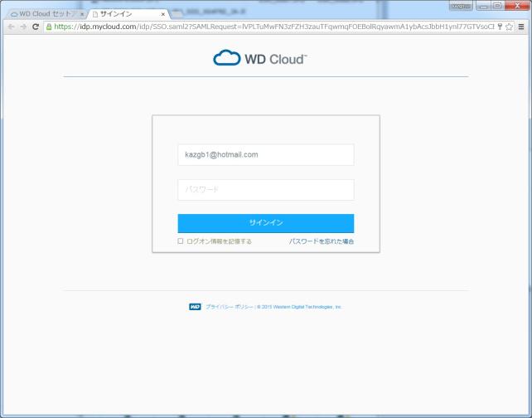Screen dimensions: 532x418
Task: Close the browser window
Action: point(517,6)
